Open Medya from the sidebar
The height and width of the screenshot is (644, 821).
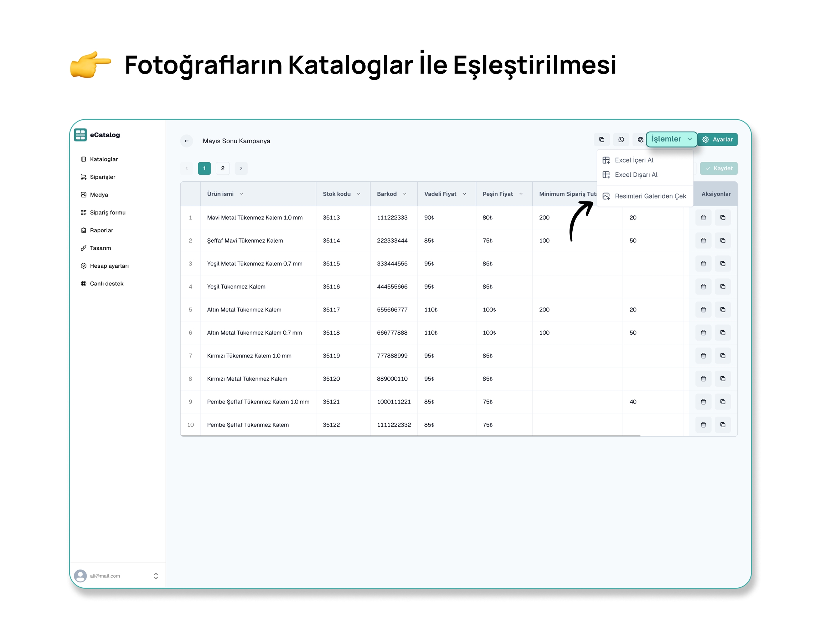tap(99, 195)
